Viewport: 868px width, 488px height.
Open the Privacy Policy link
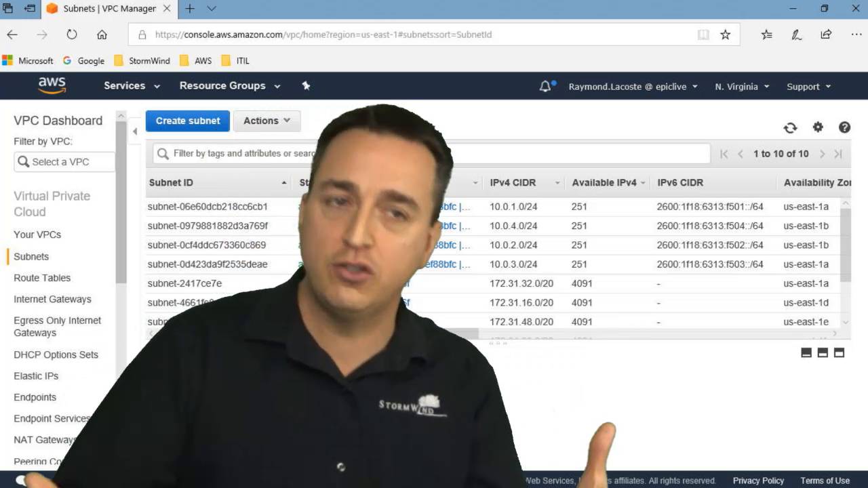(758, 481)
